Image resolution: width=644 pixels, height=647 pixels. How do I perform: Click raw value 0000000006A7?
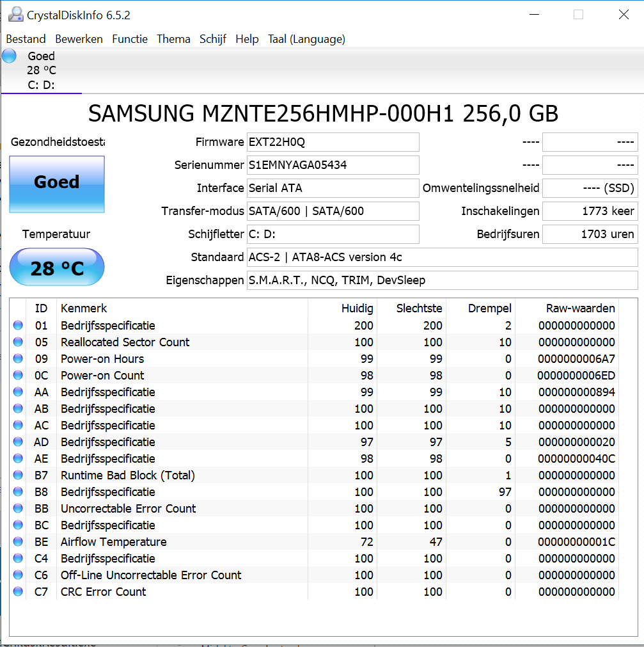pyautogui.click(x=576, y=358)
